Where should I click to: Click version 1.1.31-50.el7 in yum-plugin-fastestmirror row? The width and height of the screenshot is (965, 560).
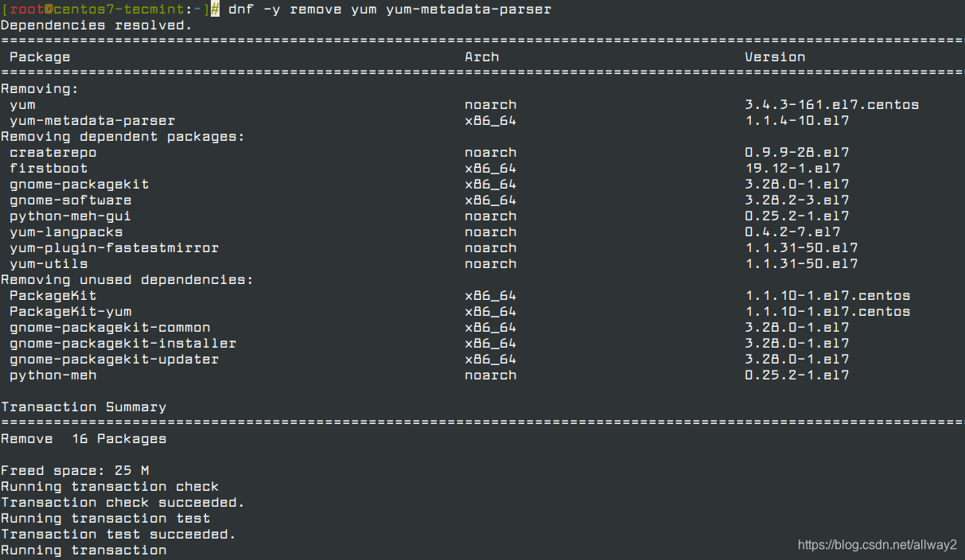click(x=801, y=248)
